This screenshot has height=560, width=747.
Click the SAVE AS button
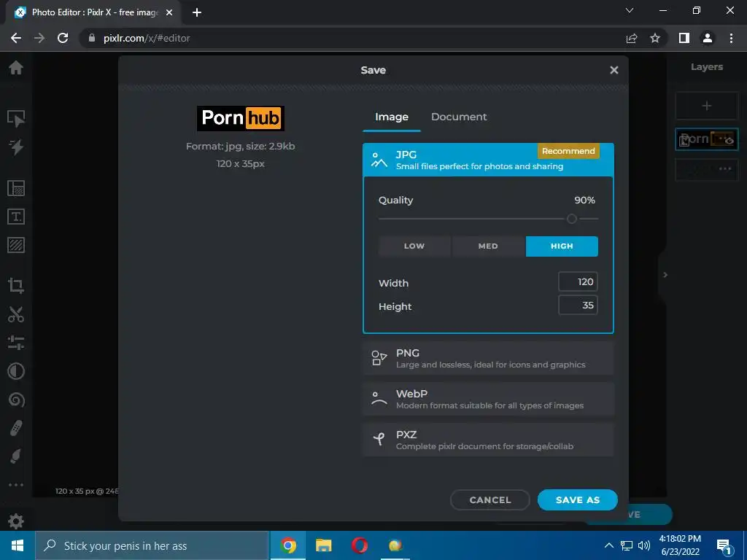(x=578, y=500)
